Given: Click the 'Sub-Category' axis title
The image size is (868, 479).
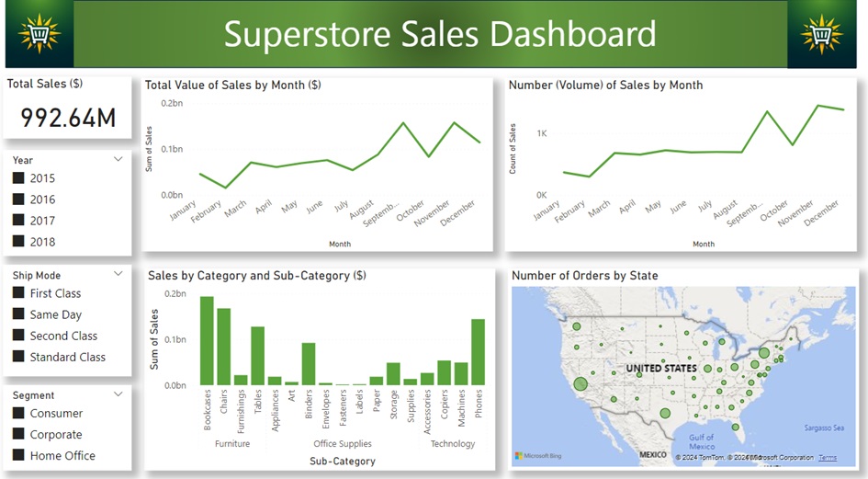Looking at the screenshot, I should point(343,461).
